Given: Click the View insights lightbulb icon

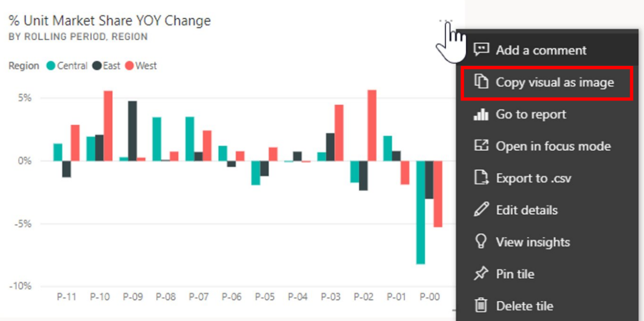Looking at the screenshot, I should pyautogui.click(x=481, y=242).
